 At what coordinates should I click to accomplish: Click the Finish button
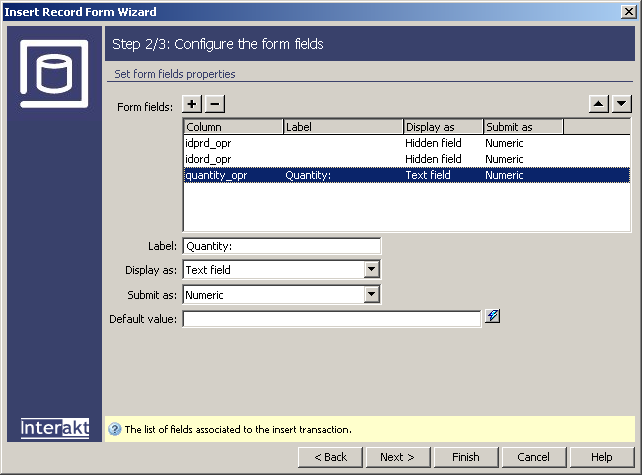(x=465, y=457)
